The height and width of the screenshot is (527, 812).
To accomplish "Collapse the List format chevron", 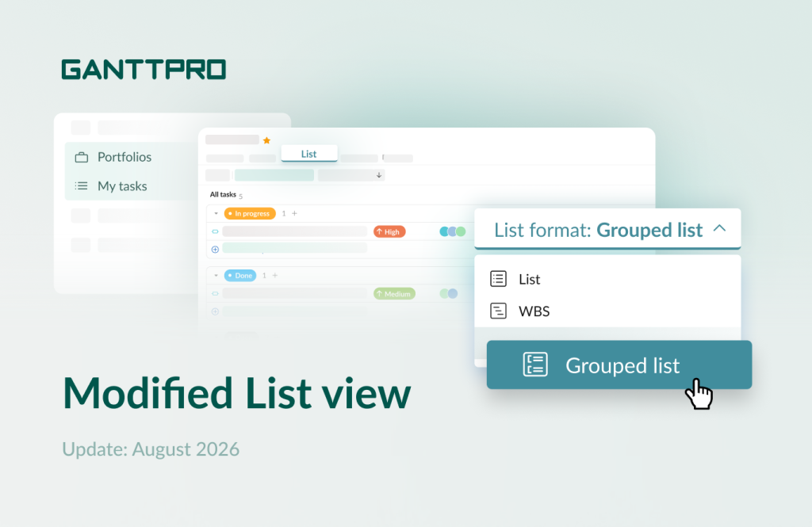I will point(720,228).
